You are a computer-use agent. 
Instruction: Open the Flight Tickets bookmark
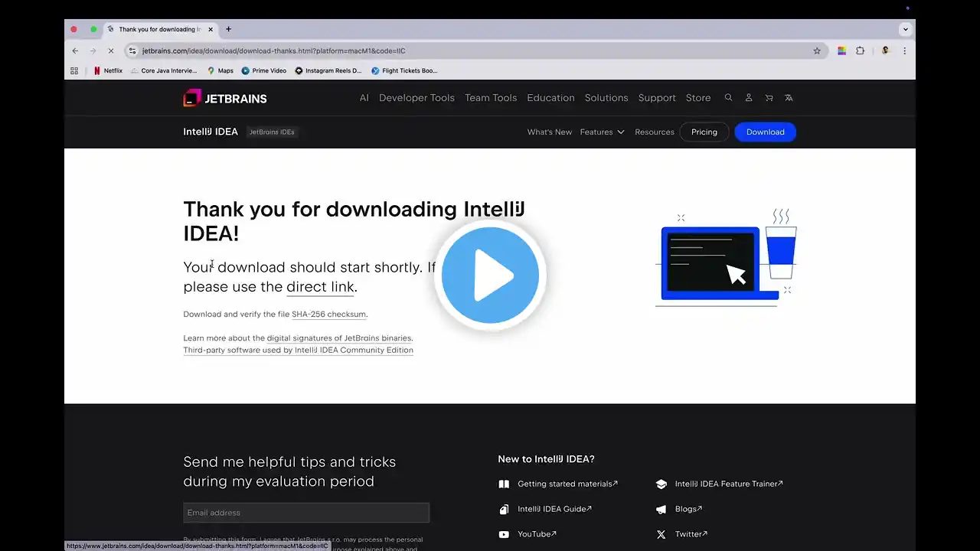pyautogui.click(x=404, y=70)
